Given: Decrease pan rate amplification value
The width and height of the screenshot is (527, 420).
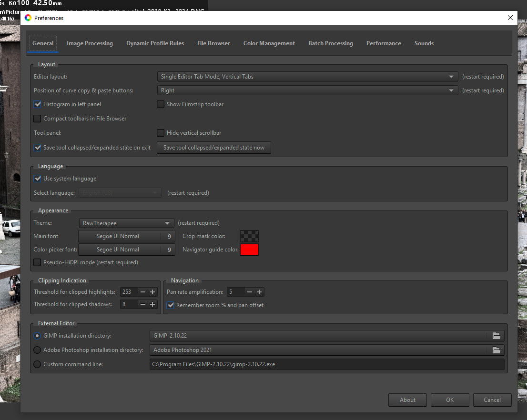Looking at the screenshot, I should coord(249,292).
